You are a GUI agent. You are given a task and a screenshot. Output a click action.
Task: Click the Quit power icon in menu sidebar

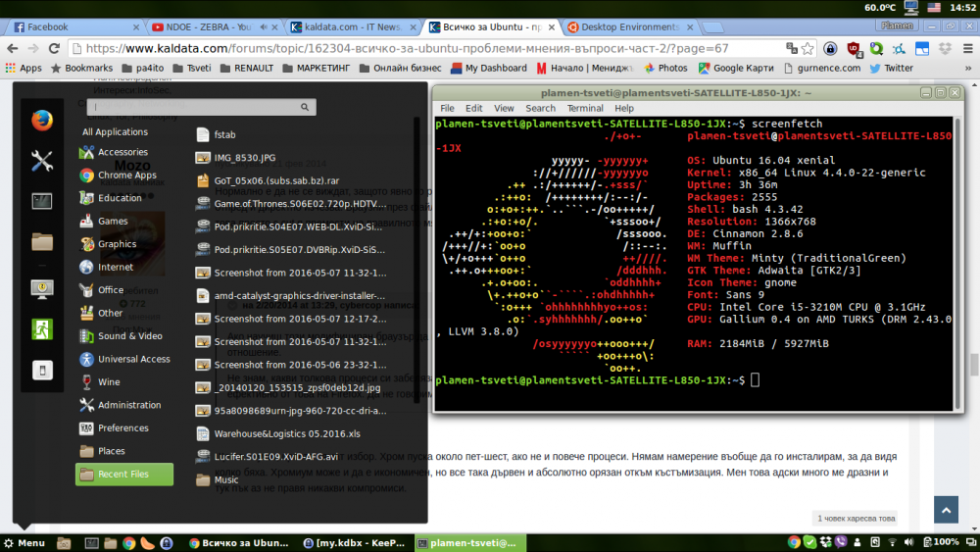42,370
